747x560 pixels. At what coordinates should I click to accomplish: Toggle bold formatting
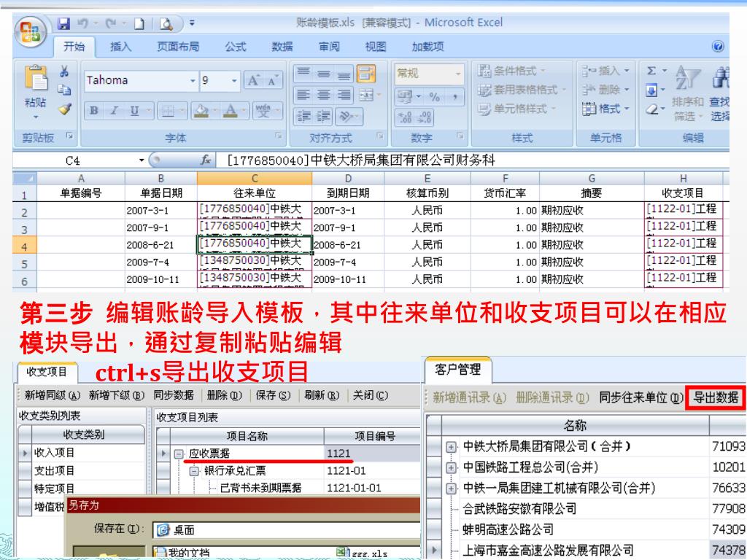(x=94, y=111)
